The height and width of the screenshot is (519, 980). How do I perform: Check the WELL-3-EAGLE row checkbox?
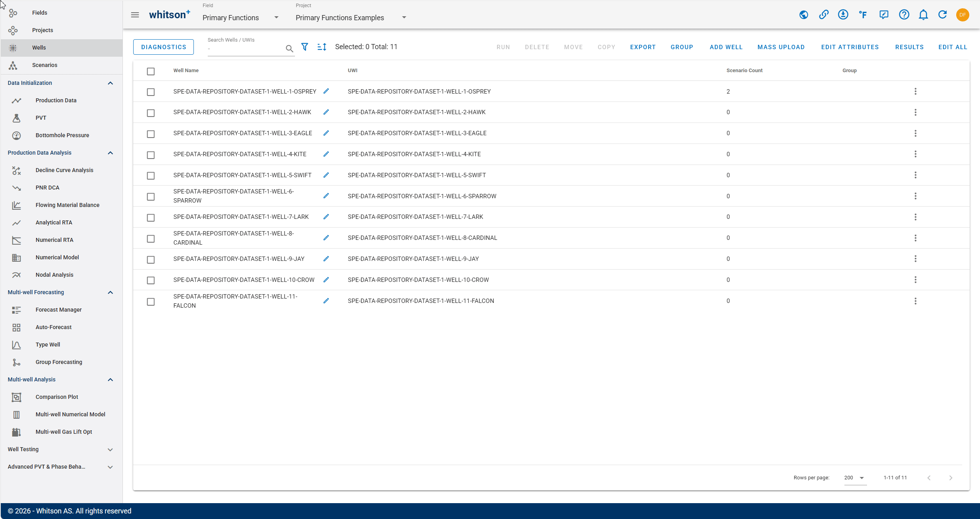(x=151, y=134)
